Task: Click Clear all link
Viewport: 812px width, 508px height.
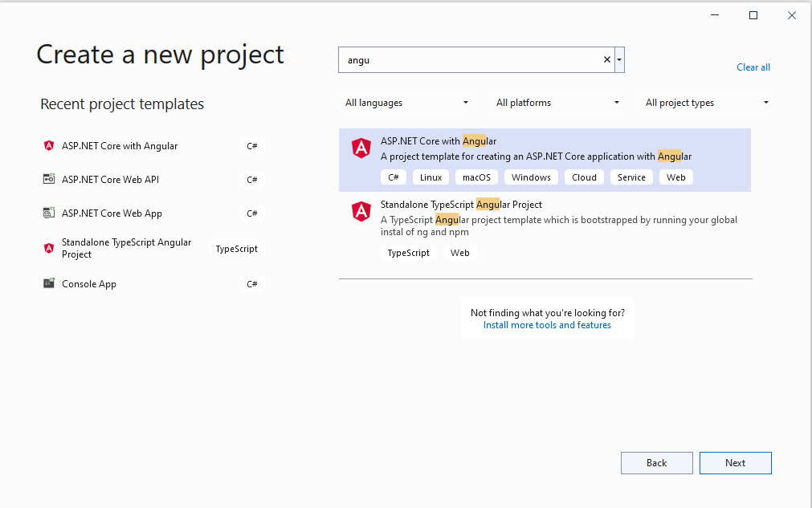Action: pos(753,67)
